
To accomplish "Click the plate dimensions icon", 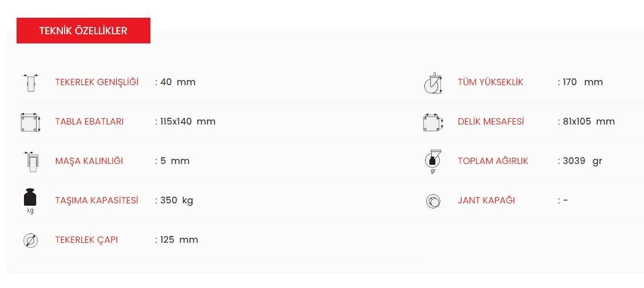I will 31,122.
